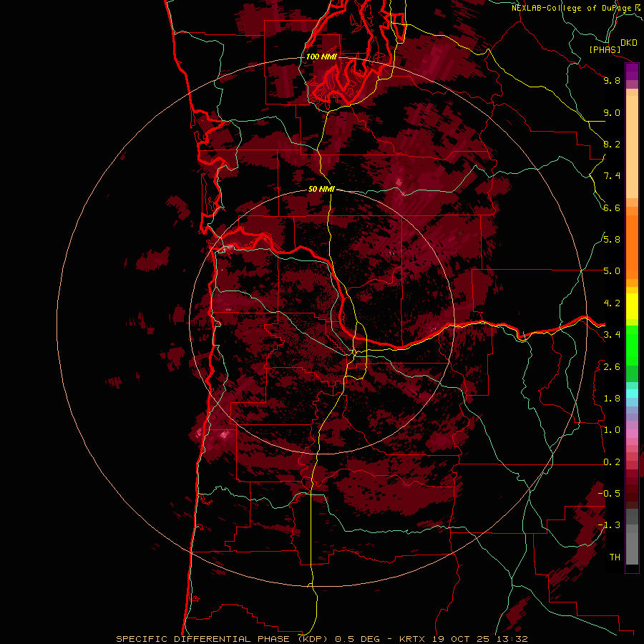Click the 2.6 value on the scale
The height and width of the screenshot is (644, 644).
point(612,367)
